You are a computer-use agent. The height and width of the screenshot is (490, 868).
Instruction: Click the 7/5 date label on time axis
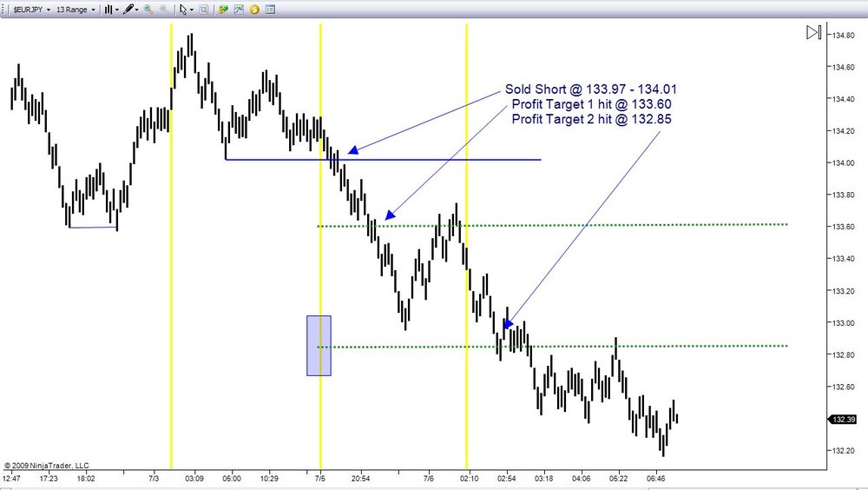point(320,479)
